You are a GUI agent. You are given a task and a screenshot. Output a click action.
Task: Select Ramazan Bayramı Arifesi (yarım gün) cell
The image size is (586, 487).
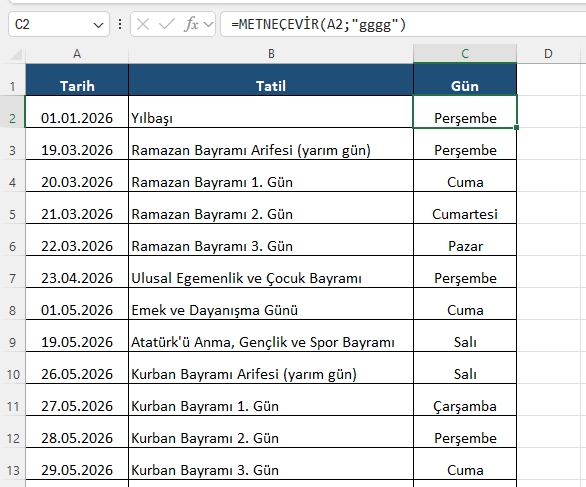click(x=271, y=144)
